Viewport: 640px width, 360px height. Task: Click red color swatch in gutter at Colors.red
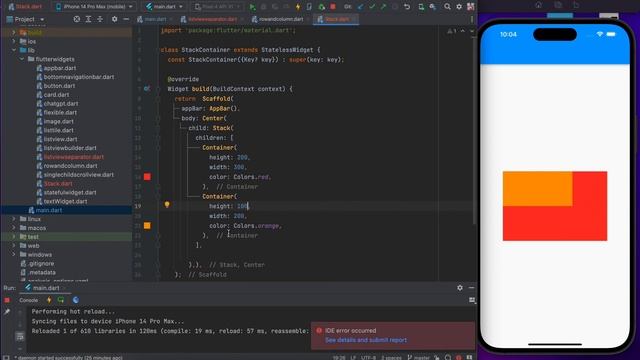[x=147, y=177]
